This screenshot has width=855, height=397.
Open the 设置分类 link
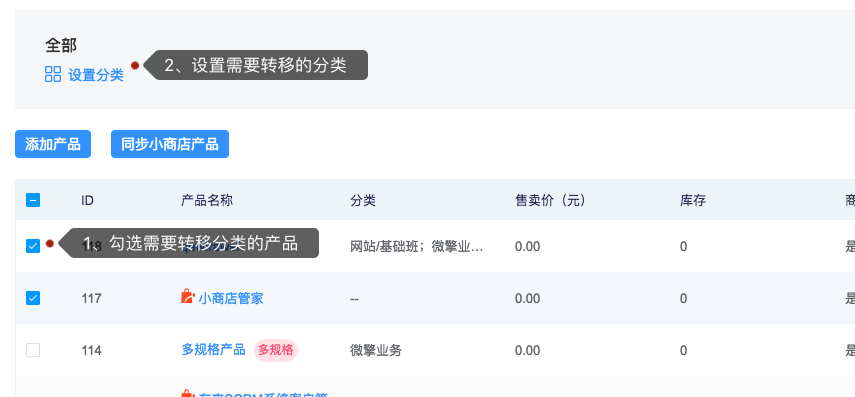96,75
